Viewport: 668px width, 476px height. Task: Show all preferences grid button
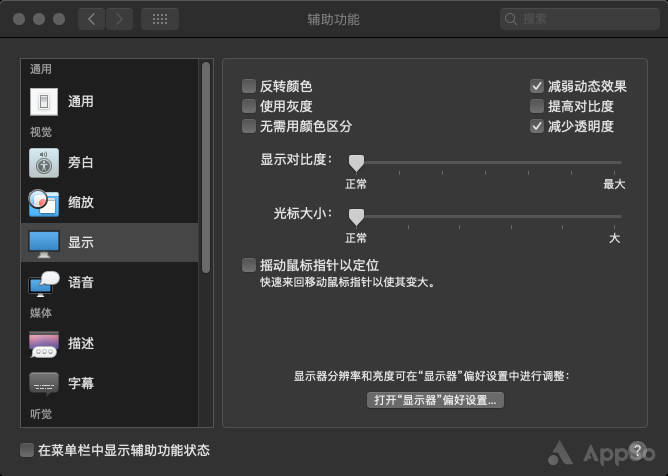pyautogui.click(x=160, y=19)
